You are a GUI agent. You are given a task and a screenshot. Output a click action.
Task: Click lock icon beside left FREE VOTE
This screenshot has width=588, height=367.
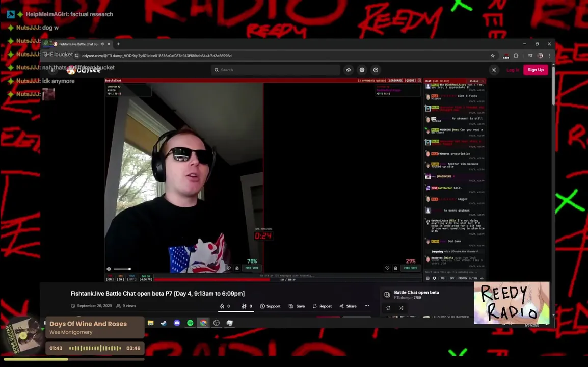point(237,268)
